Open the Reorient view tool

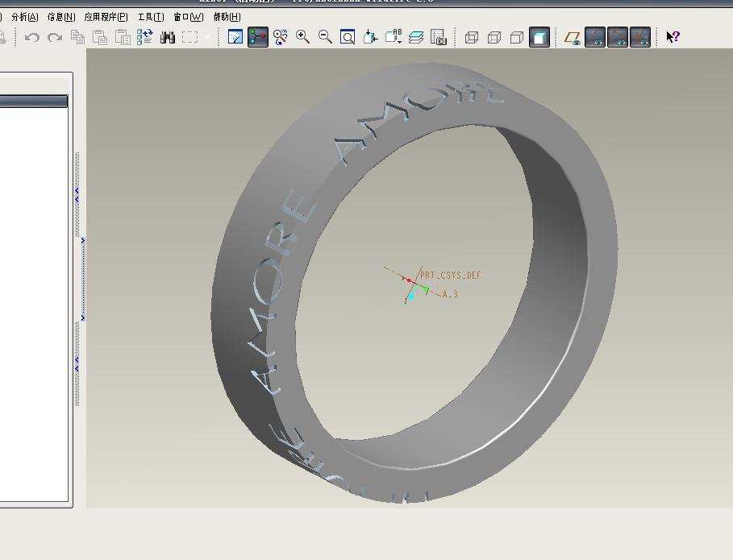coord(370,37)
